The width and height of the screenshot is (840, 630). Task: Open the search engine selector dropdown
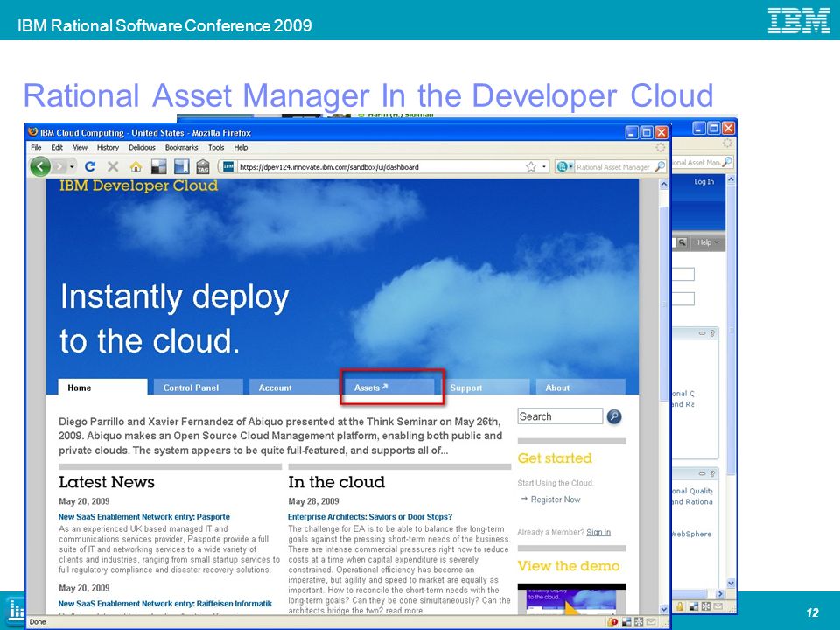[564, 166]
